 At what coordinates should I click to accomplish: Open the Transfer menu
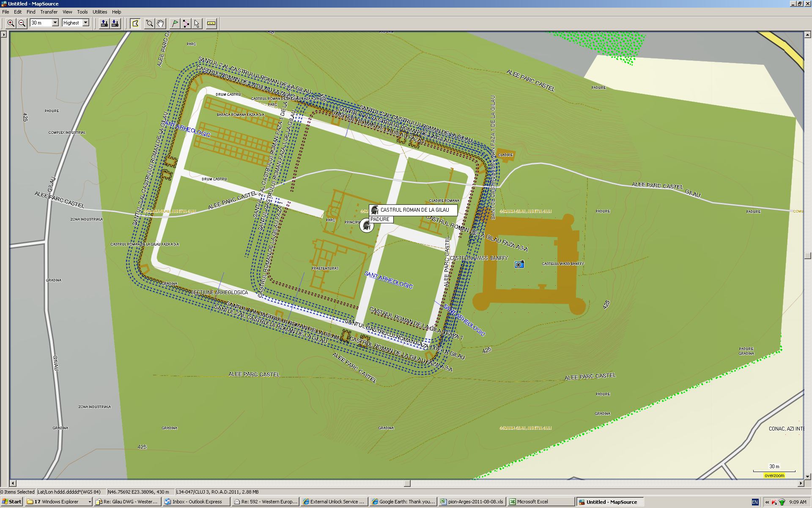(49, 12)
